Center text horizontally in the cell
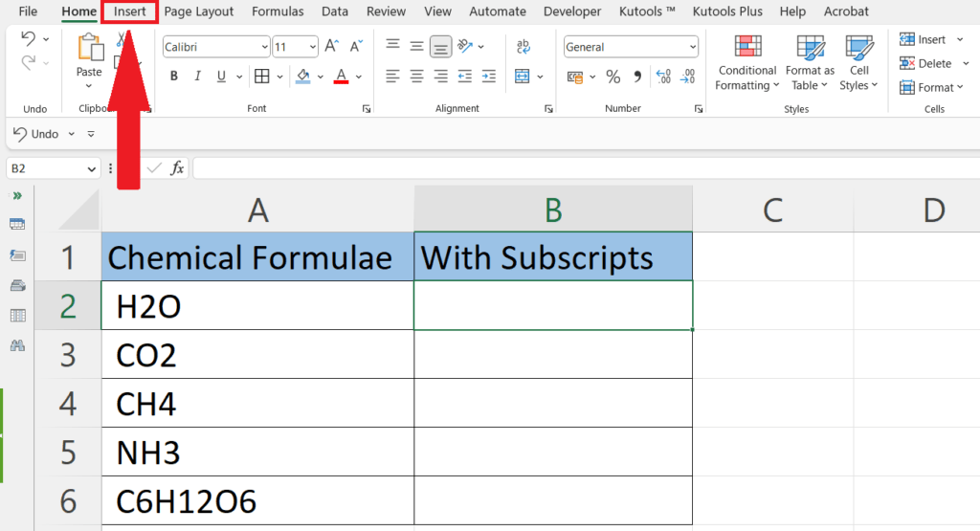The width and height of the screenshot is (980, 531). 416,77
